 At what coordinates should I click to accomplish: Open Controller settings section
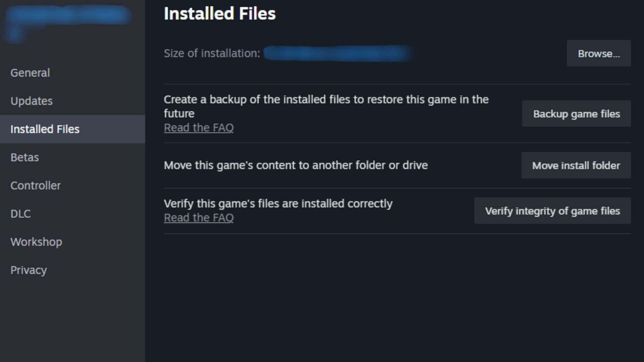pos(35,185)
